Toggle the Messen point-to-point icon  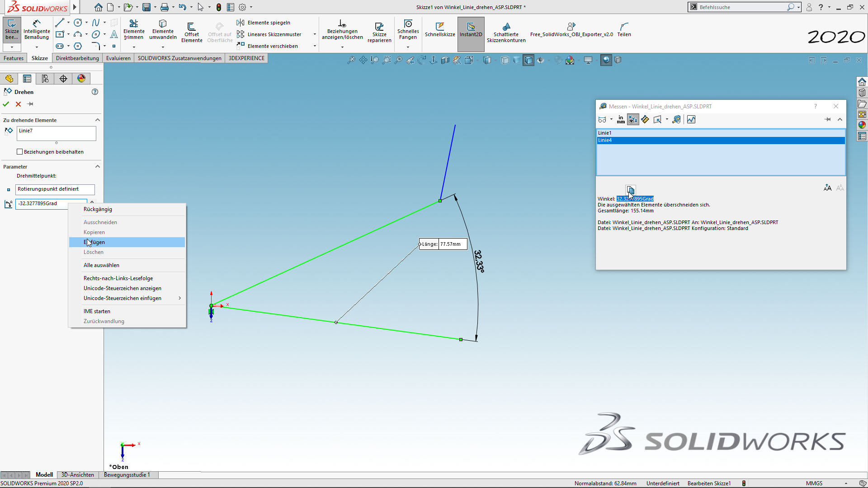(x=645, y=119)
